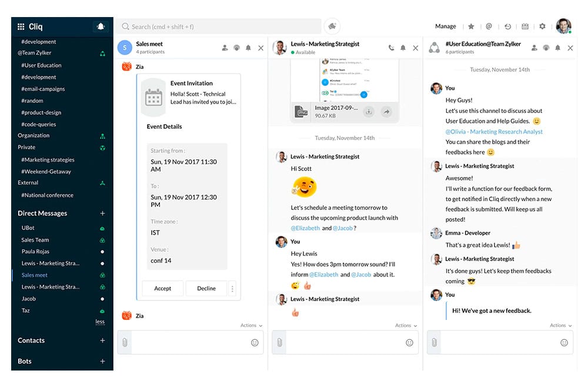Open #code-queries channel

coord(39,125)
